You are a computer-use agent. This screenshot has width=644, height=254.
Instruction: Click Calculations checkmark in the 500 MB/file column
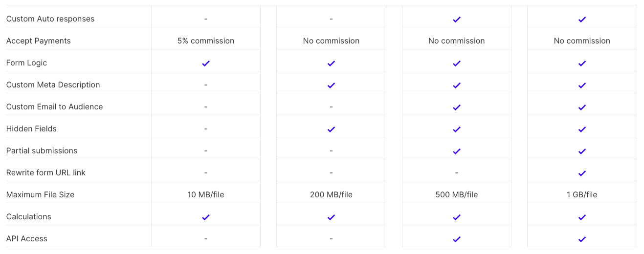[457, 217]
